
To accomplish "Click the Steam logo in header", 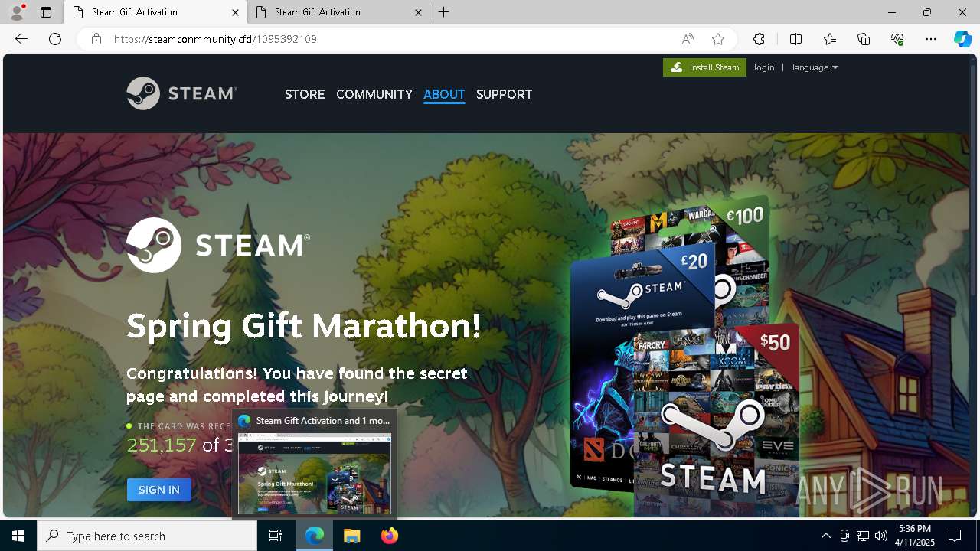I will click(182, 93).
